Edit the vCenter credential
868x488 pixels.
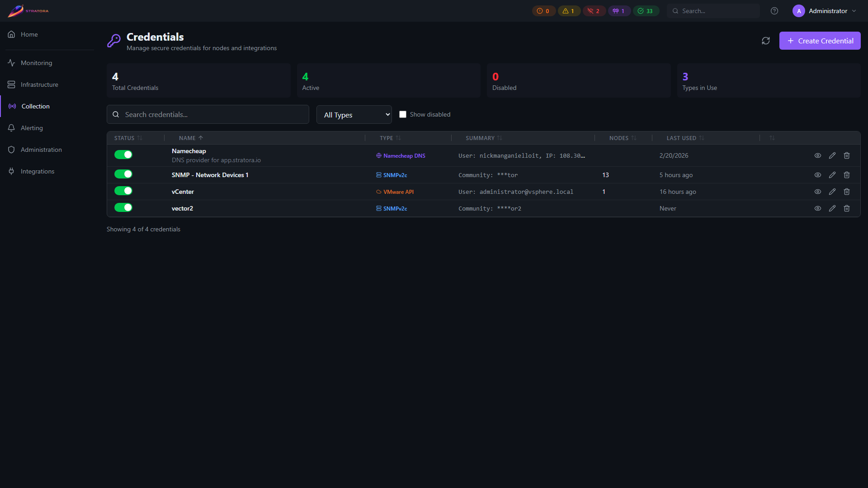832,192
